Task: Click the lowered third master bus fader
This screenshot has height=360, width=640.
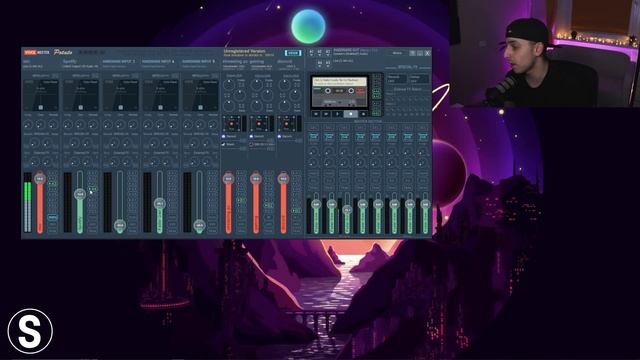Action: click(x=347, y=209)
